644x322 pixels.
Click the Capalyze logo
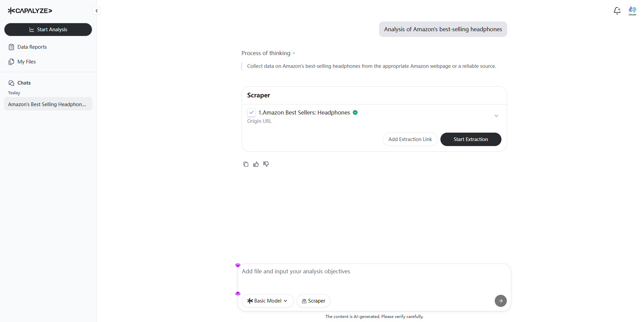click(x=30, y=11)
